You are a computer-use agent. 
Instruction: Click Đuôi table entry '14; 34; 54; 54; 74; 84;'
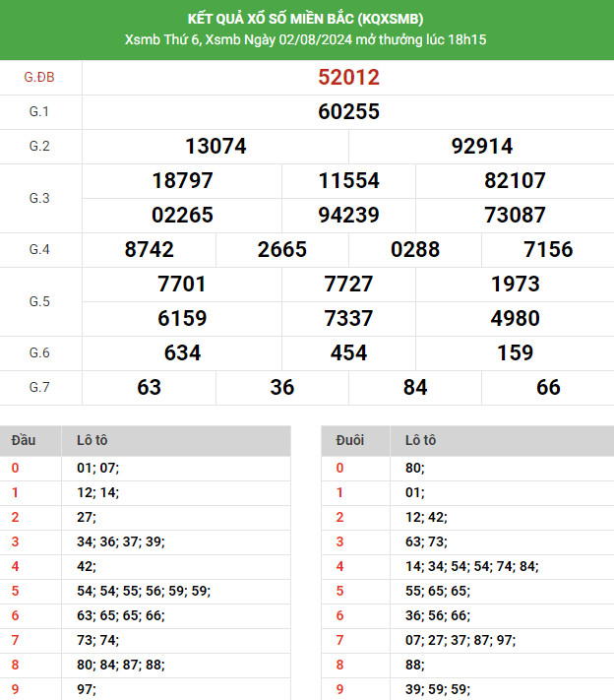pyautogui.click(x=472, y=566)
